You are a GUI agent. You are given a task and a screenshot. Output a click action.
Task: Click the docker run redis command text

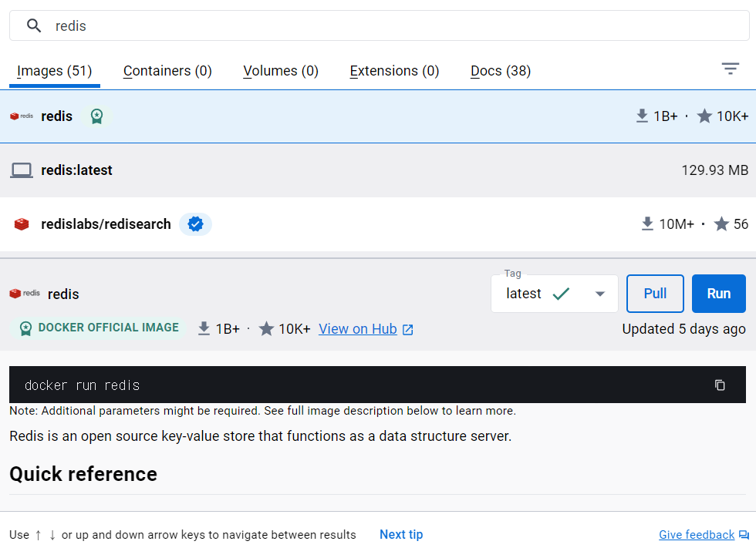(82, 385)
